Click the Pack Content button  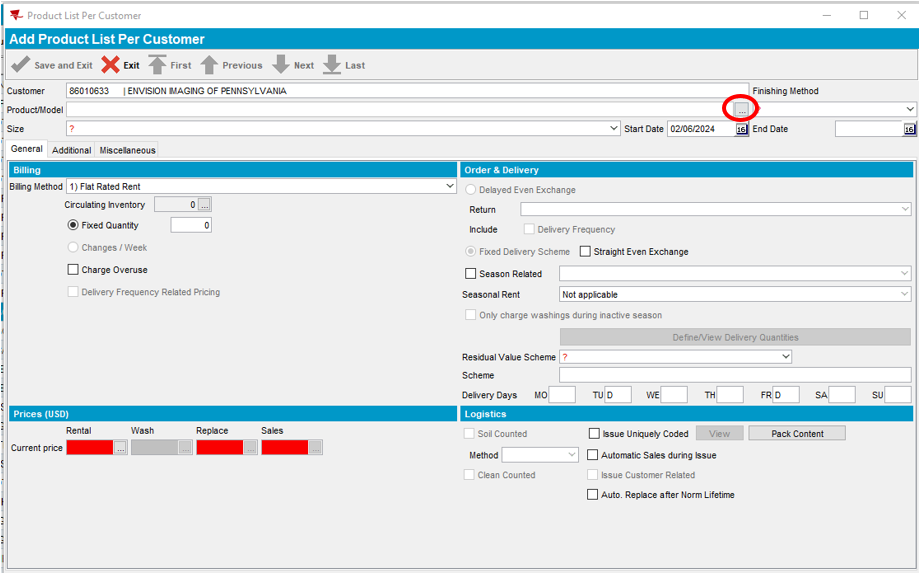(796, 434)
